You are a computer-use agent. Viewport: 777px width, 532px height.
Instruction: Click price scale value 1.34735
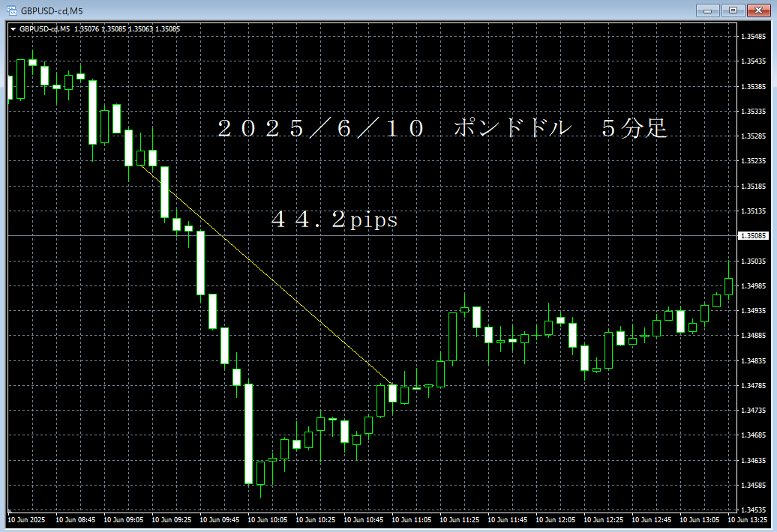point(753,411)
